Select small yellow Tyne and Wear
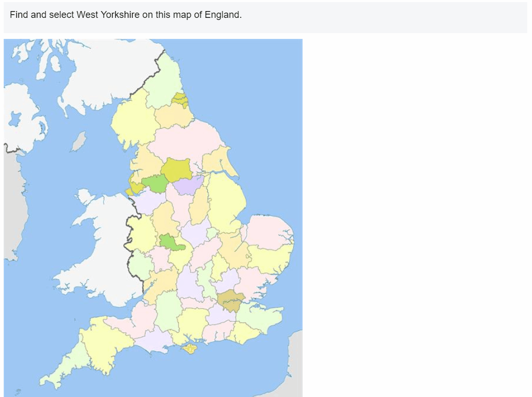532x397 pixels. click(180, 100)
